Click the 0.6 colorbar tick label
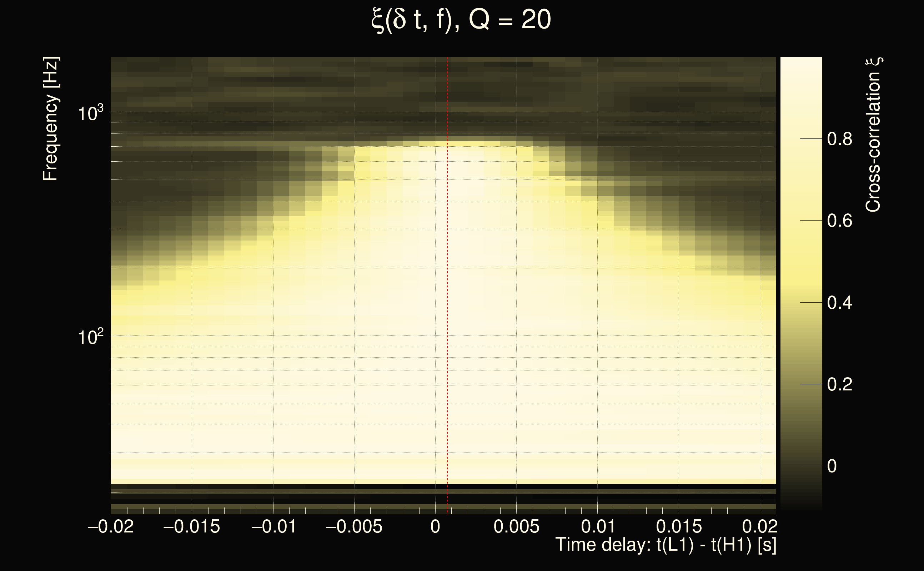The image size is (924, 571). [839, 221]
